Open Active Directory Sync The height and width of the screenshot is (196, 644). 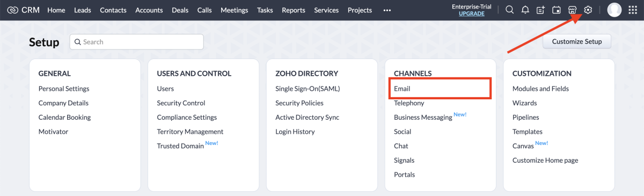pyautogui.click(x=308, y=117)
